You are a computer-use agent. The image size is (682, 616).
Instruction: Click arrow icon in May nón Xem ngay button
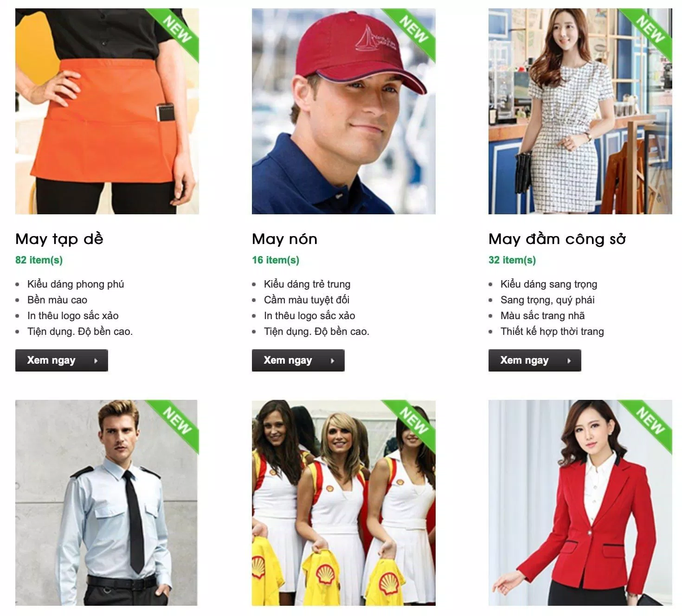[x=333, y=360]
